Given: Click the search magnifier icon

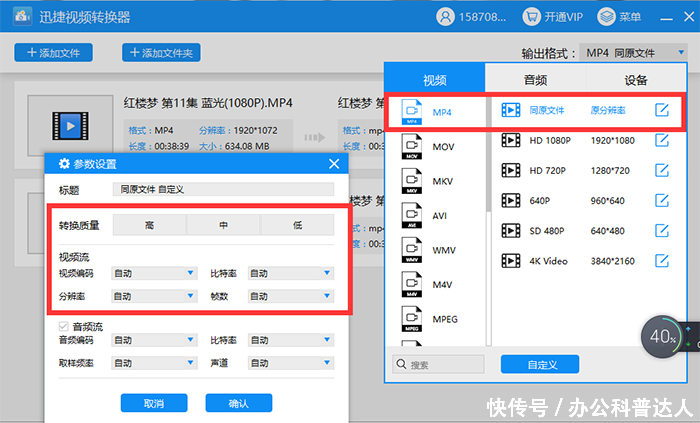Looking at the screenshot, I should [x=401, y=364].
